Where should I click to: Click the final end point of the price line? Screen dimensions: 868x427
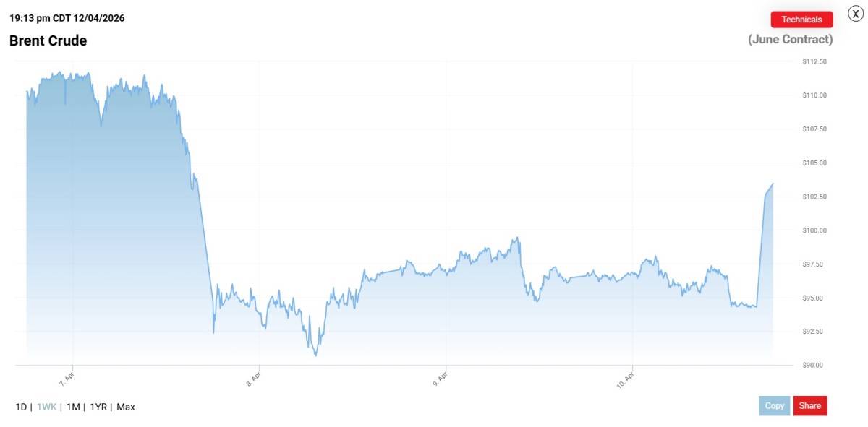click(x=773, y=184)
